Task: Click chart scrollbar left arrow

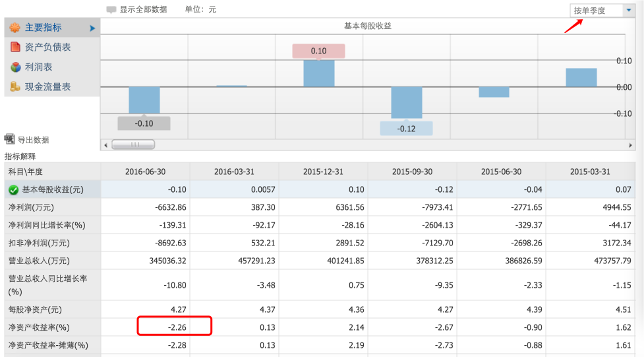Action: [105, 145]
